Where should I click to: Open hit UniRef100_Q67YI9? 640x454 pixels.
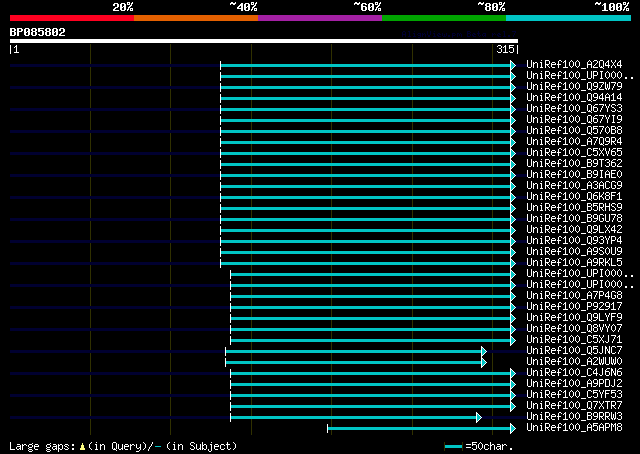574,120
